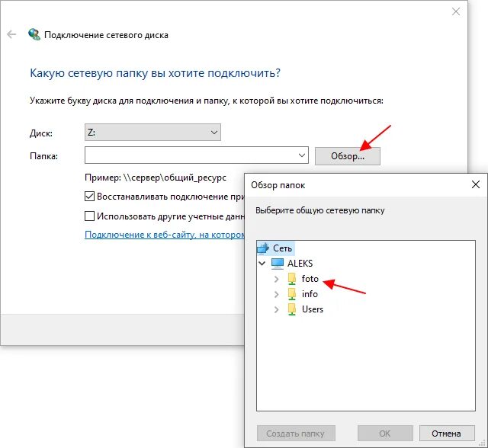
Task: Click the back arrow in Map Network Drive wizard
Action: pyautogui.click(x=11, y=34)
